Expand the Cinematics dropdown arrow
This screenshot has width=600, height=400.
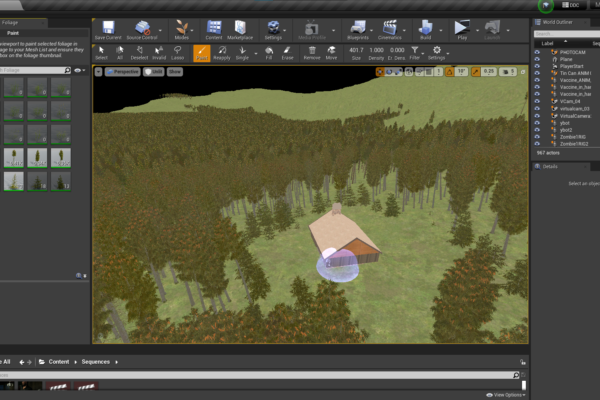point(404,30)
